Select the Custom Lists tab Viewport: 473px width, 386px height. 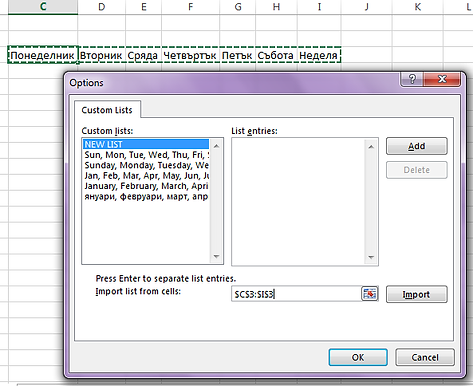pyautogui.click(x=107, y=110)
